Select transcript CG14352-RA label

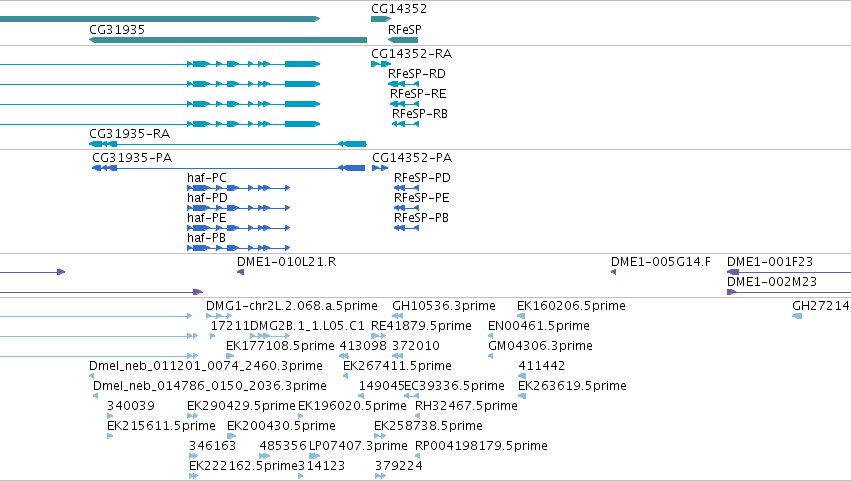(411, 54)
